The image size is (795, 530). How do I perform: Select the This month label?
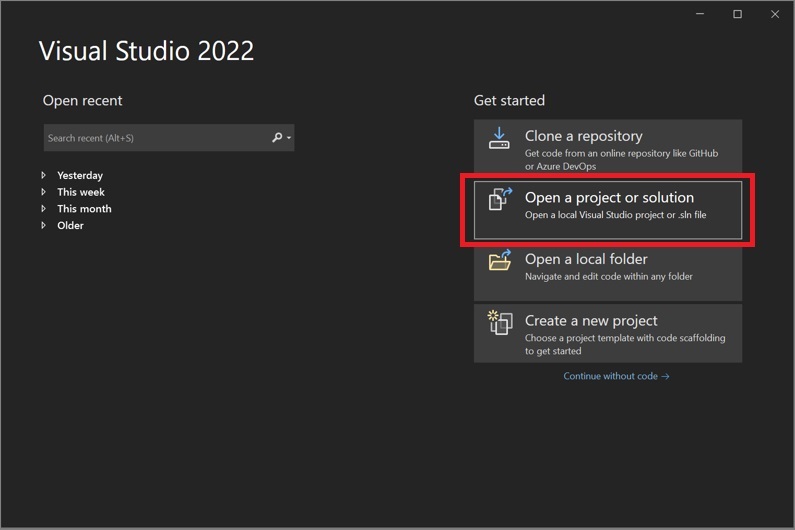pyautogui.click(x=84, y=209)
